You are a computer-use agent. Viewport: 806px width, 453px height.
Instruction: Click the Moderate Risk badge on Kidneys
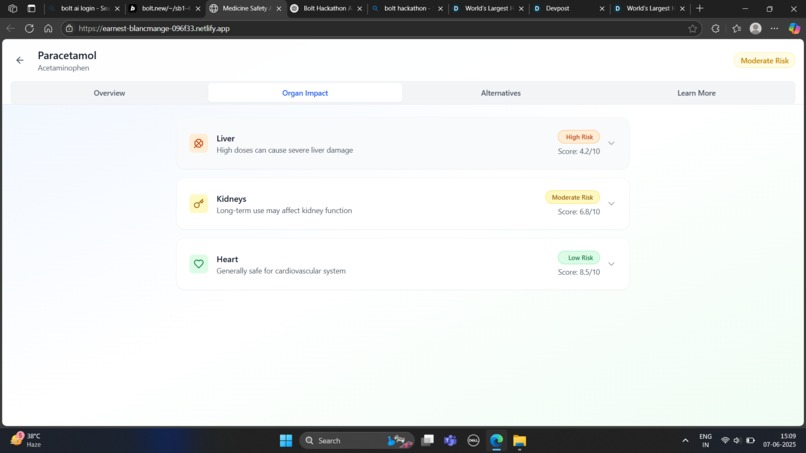[572, 197]
